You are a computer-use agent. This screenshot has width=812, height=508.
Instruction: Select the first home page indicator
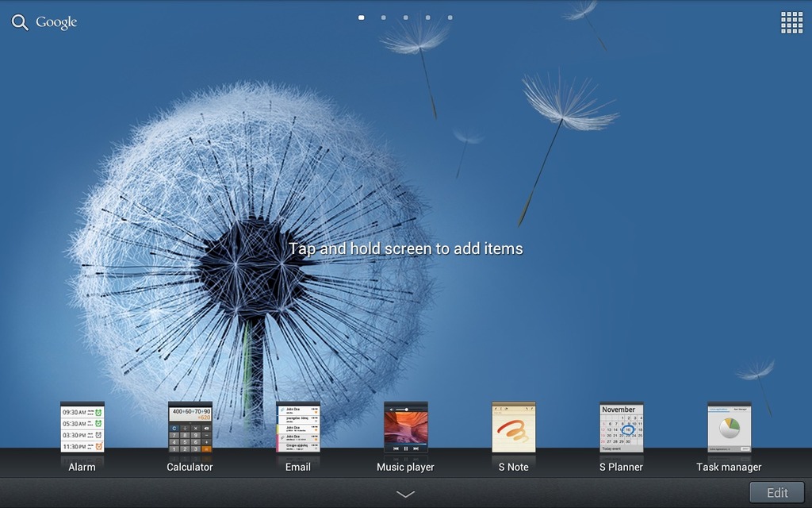[x=362, y=17]
